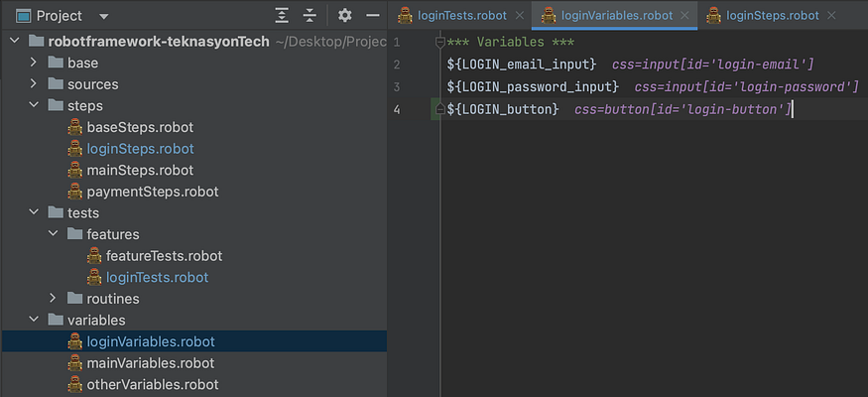Open loginTests.robot in project tree
The width and height of the screenshot is (868, 397).
[157, 277]
